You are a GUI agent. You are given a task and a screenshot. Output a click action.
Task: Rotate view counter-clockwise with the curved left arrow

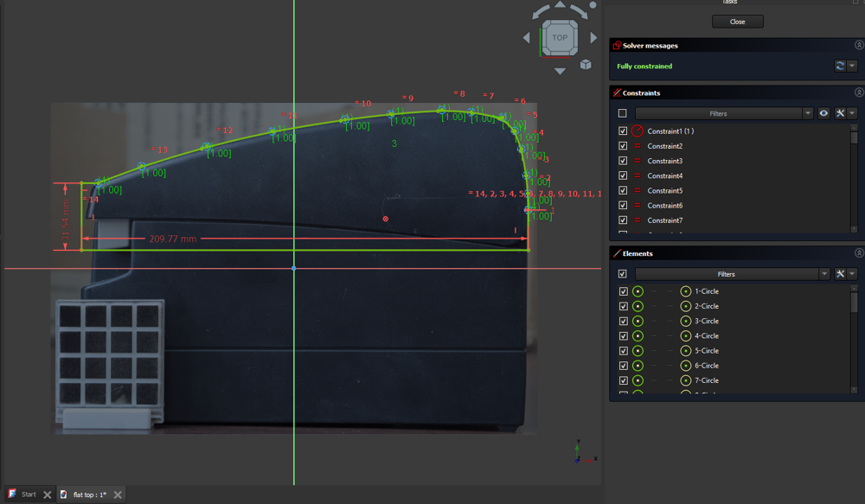coord(541,12)
